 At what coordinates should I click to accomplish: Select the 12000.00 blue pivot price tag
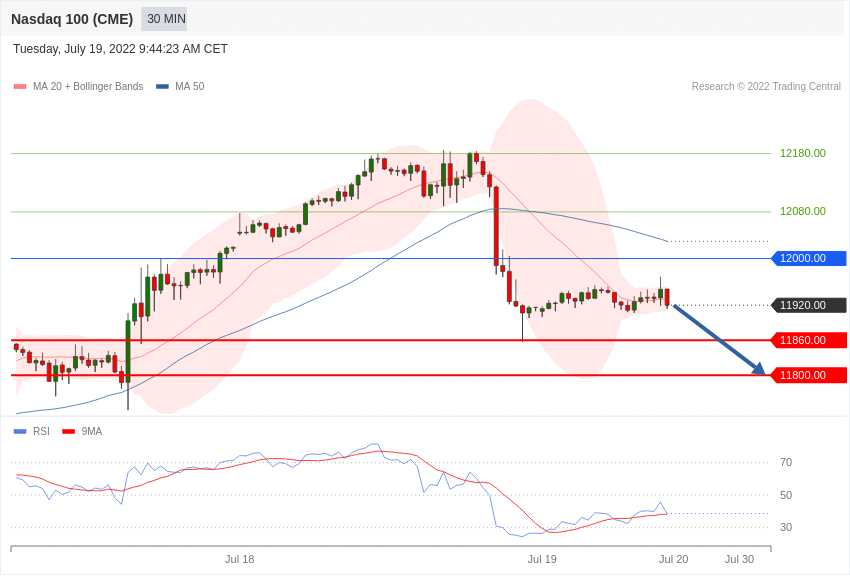click(x=809, y=258)
